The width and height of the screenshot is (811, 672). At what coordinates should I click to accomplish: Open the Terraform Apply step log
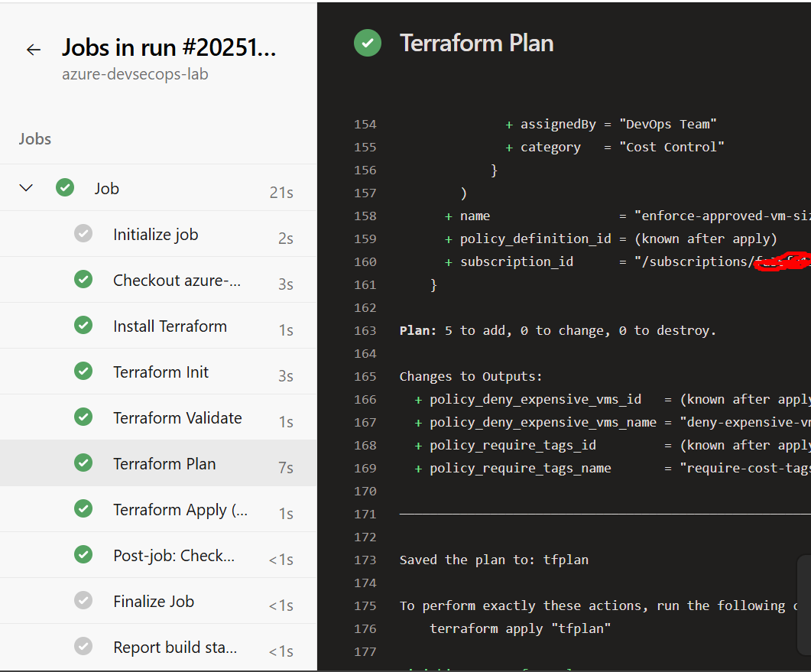point(180,510)
